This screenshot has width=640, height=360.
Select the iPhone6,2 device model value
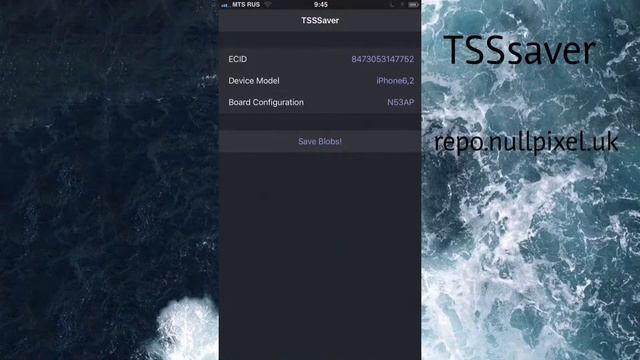pyautogui.click(x=395, y=81)
